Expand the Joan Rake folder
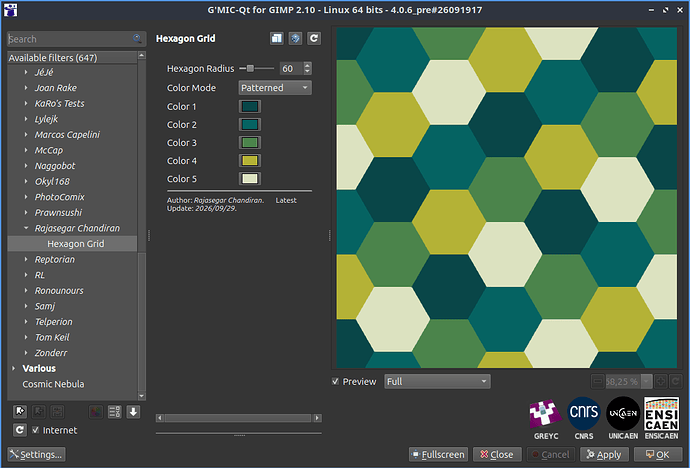The image size is (690, 468). pos(26,88)
